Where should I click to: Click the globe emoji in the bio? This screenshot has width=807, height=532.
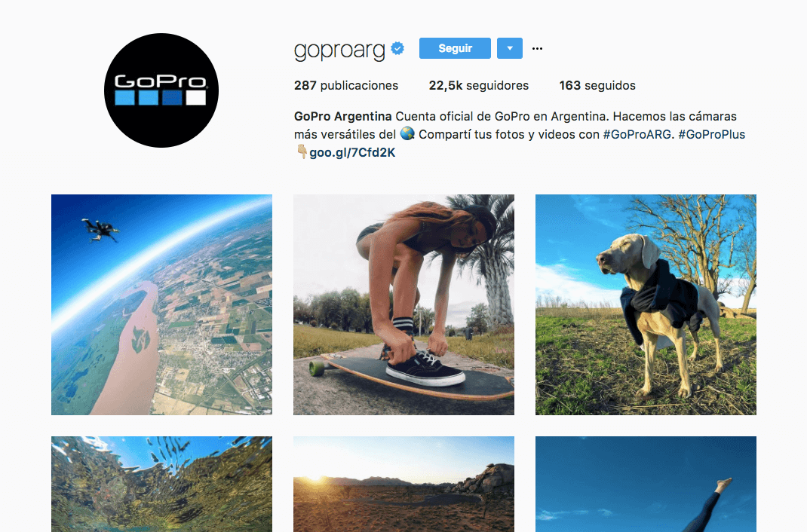click(x=407, y=133)
